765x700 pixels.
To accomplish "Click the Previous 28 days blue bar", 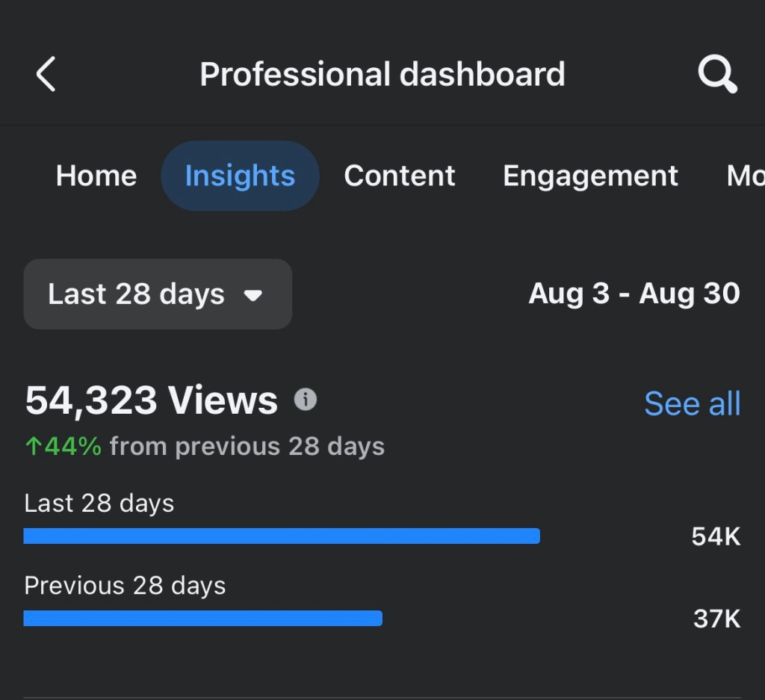I will pos(203,618).
